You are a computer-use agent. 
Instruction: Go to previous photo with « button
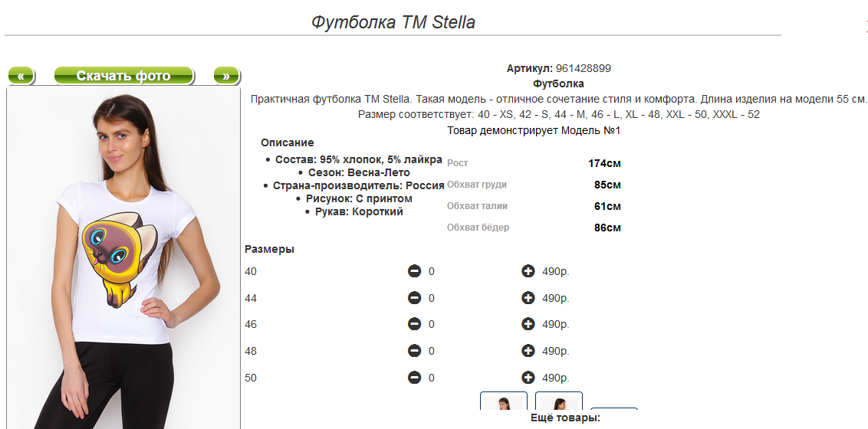[x=21, y=76]
